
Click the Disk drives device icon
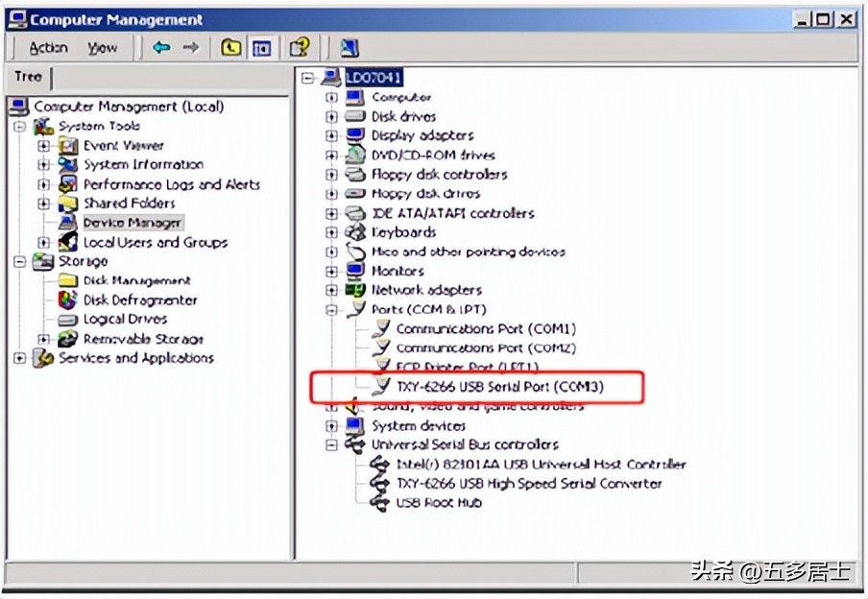tap(355, 116)
